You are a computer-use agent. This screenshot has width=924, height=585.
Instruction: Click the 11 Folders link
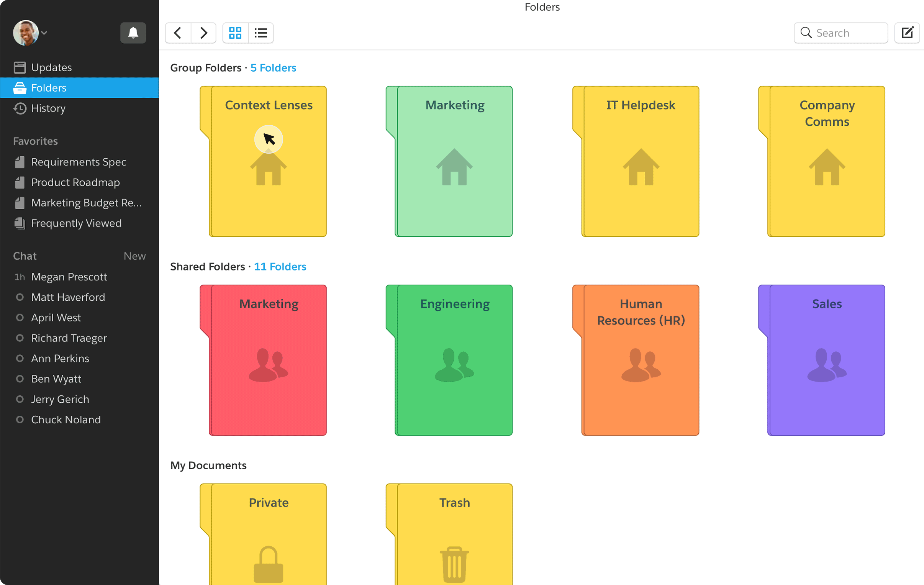coord(280,267)
